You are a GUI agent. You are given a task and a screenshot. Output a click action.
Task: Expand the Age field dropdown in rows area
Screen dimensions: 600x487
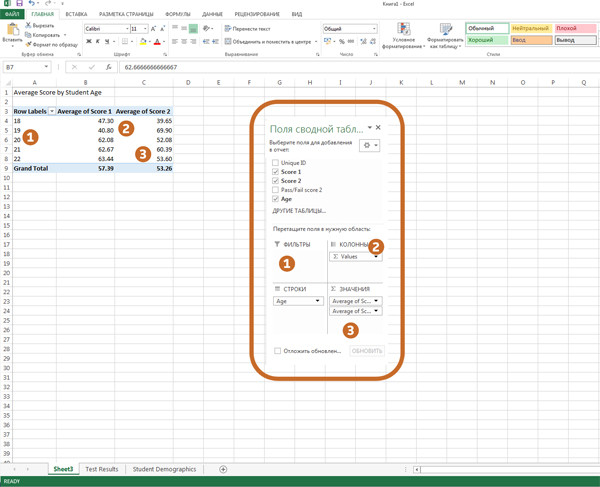click(318, 301)
